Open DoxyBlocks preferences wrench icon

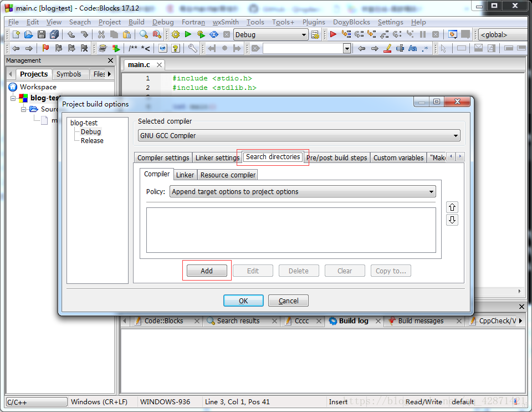coord(192,49)
